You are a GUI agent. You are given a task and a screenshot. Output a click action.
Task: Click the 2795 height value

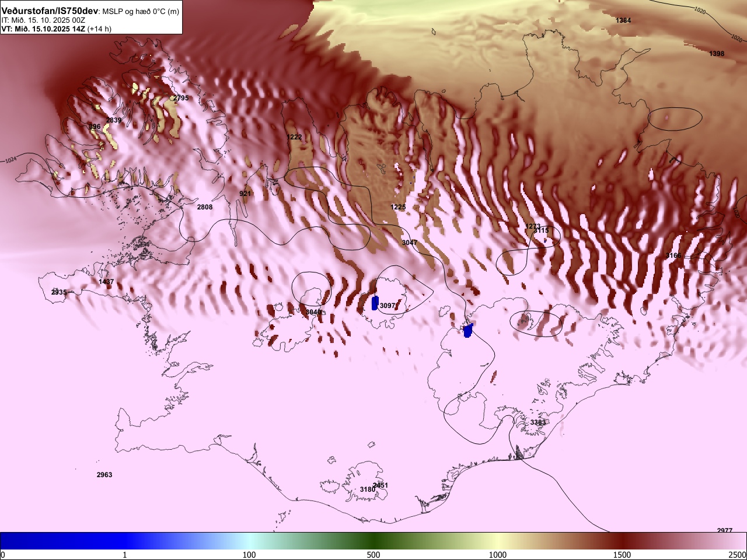181,98
